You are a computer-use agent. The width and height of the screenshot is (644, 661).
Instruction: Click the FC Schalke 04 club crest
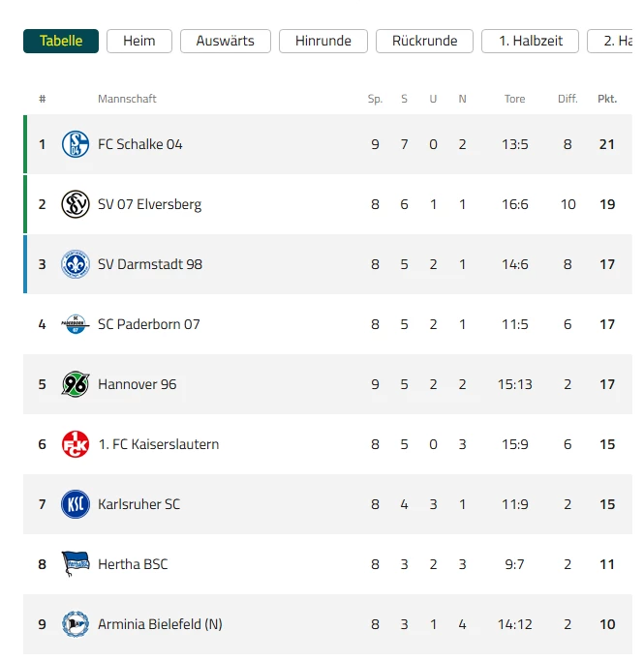(x=76, y=144)
